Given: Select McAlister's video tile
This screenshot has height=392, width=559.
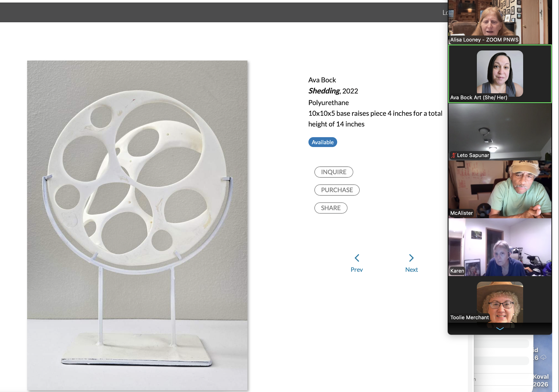Looking at the screenshot, I should tap(500, 189).
